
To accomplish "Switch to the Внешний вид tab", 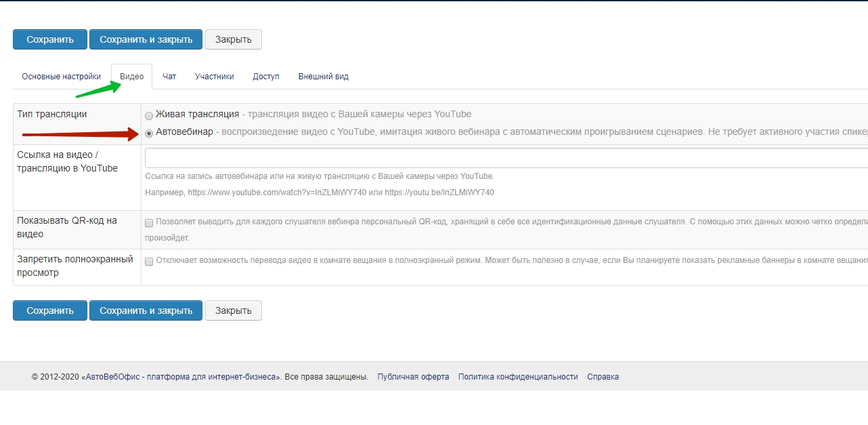I will 324,77.
